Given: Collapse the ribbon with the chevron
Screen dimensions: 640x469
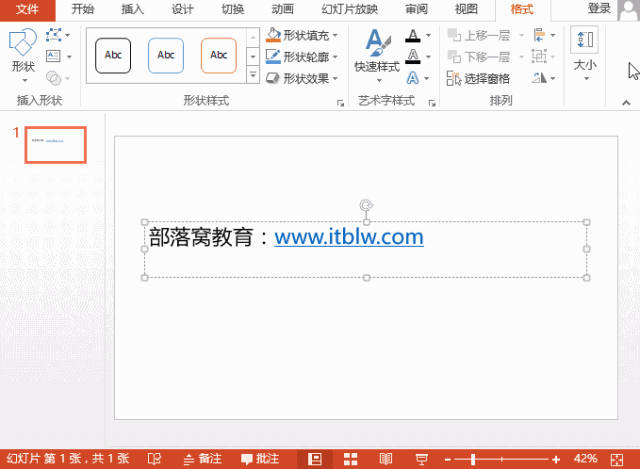Looking at the screenshot, I should 626,103.
